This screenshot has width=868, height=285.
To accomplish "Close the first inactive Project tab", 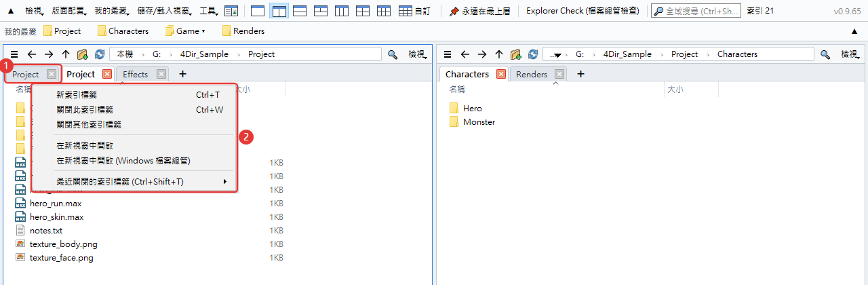I will tap(52, 75).
